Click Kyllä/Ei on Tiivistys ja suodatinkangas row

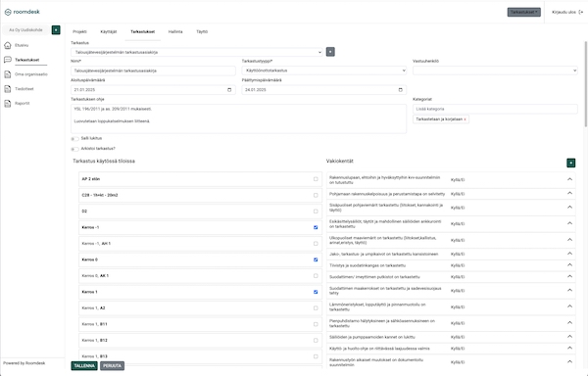click(458, 265)
